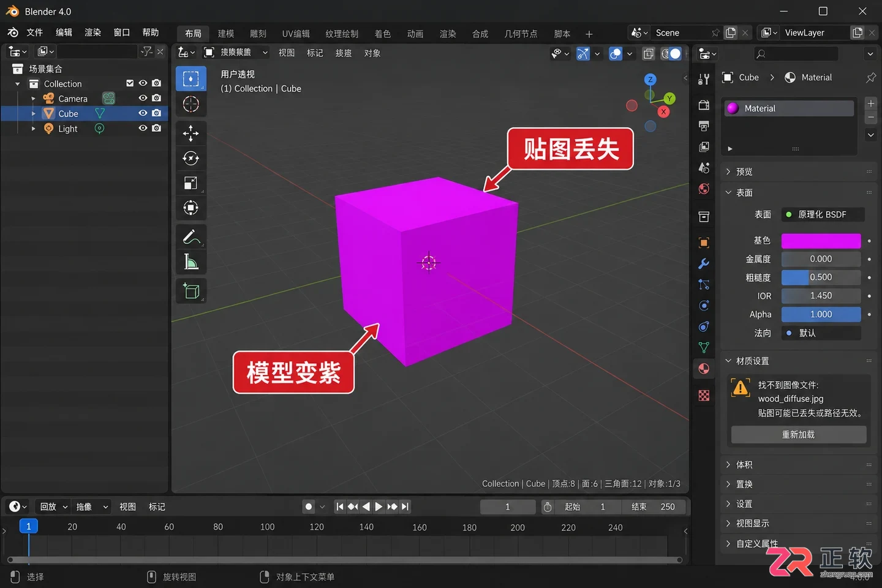Click the 结束 frame field showing 250
882x588 pixels.
[653, 507]
